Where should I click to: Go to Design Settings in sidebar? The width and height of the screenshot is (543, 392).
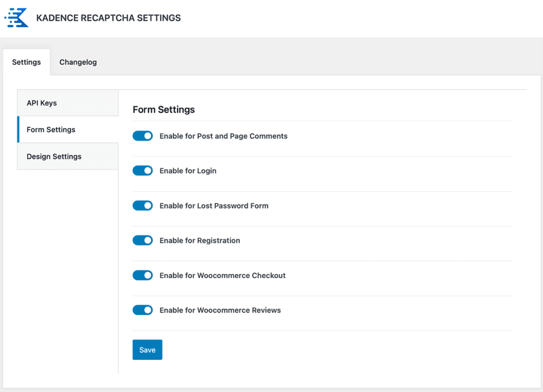point(68,156)
